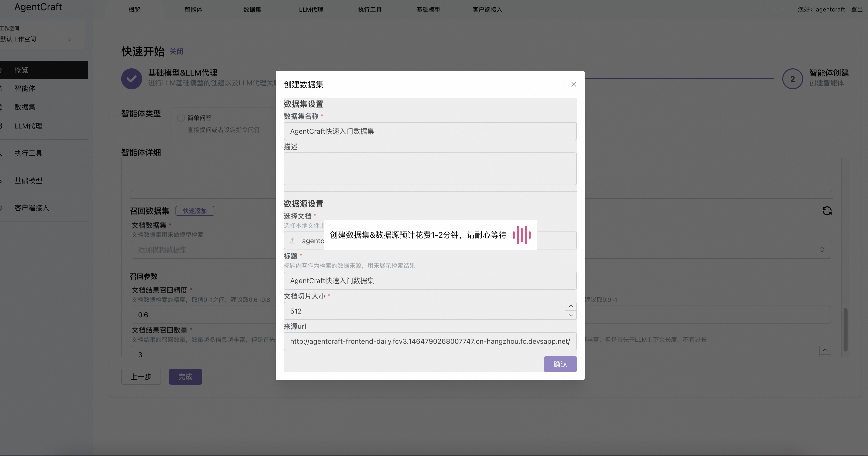
Task: Click the 快速添加 button
Action: pyautogui.click(x=195, y=211)
